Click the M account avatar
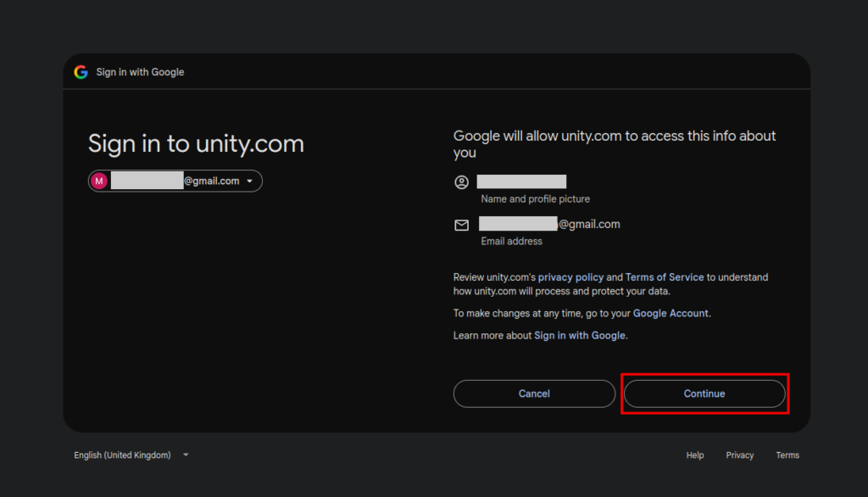This screenshot has height=497, width=868. point(99,181)
